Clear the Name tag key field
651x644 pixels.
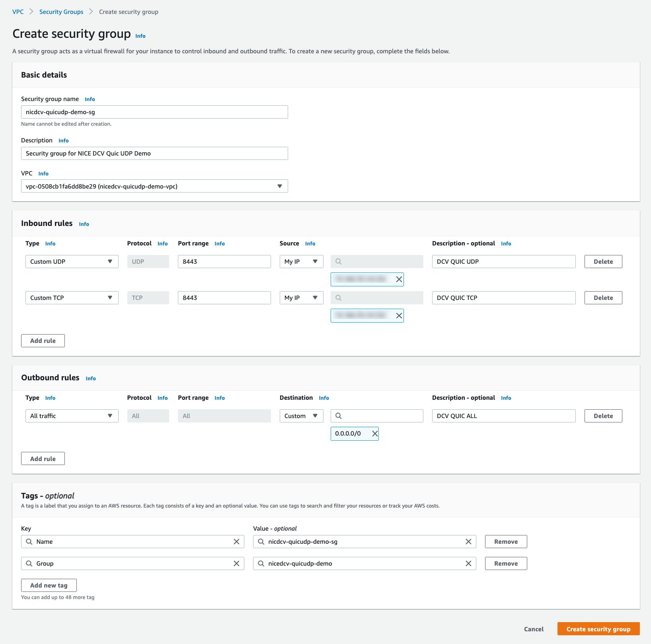pyautogui.click(x=236, y=542)
